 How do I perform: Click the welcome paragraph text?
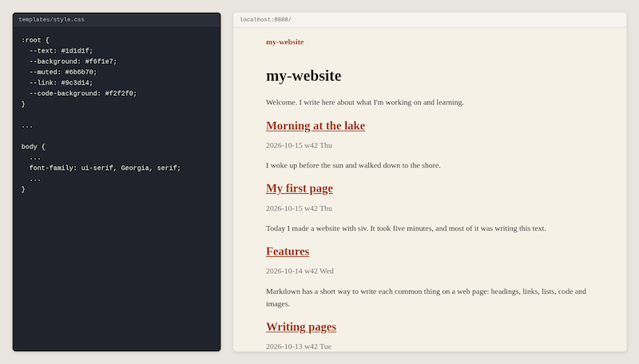tap(365, 102)
